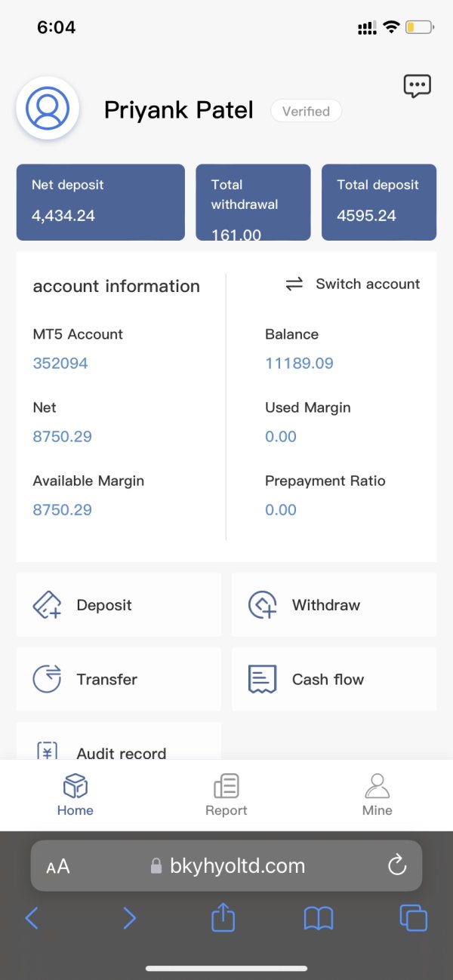Viewport: 453px width, 980px height.
Task: Go back with Safari back arrow
Action: (32, 917)
